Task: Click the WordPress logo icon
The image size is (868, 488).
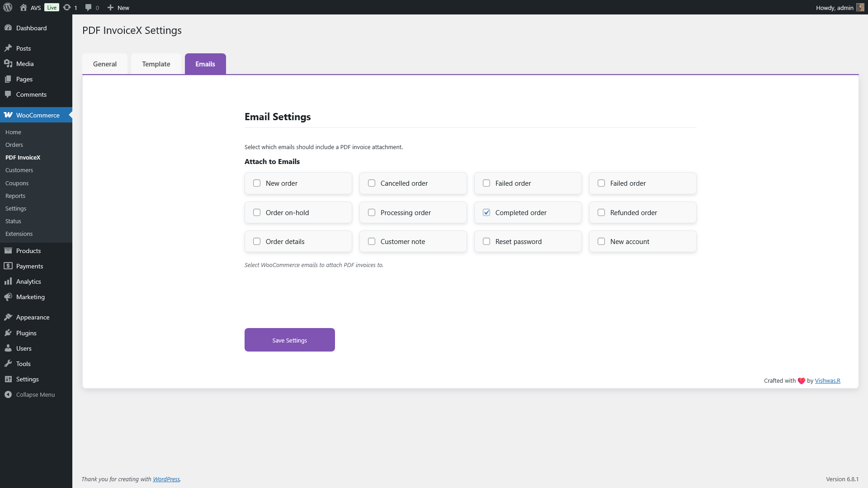Action: point(8,7)
